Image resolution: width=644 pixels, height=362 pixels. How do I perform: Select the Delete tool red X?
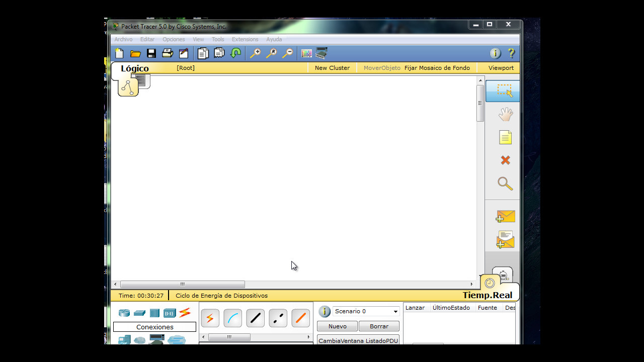tap(505, 160)
